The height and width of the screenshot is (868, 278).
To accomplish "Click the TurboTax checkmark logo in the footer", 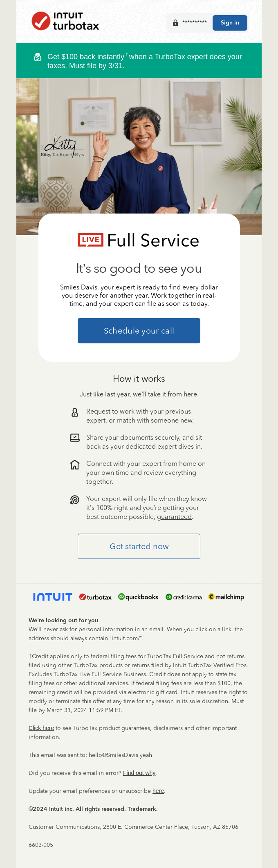I will click(x=95, y=597).
